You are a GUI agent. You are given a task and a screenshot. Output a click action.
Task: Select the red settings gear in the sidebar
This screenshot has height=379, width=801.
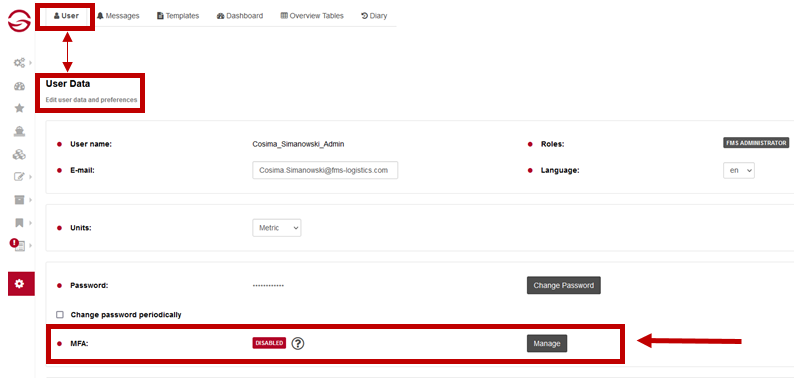21,283
